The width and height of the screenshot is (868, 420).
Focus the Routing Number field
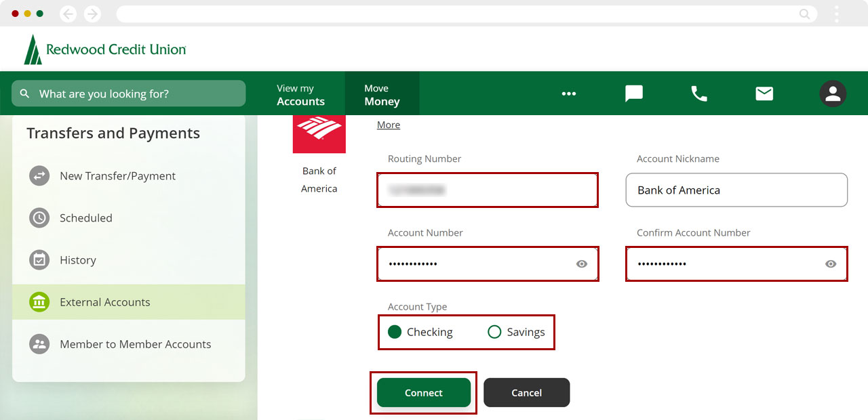point(488,190)
